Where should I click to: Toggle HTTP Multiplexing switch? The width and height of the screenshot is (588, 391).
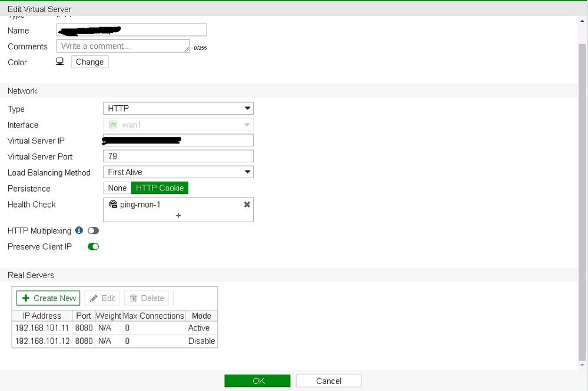coord(93,230)
